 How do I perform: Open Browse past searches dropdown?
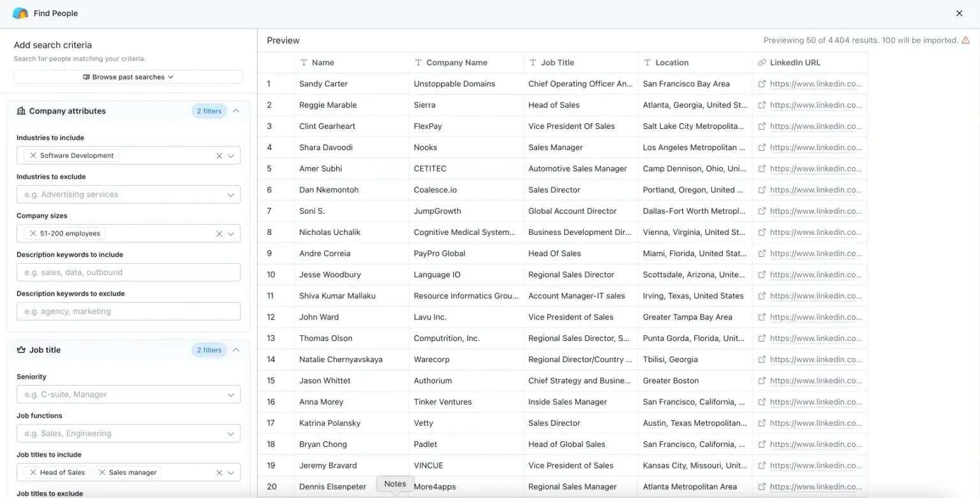coord(128,77)
